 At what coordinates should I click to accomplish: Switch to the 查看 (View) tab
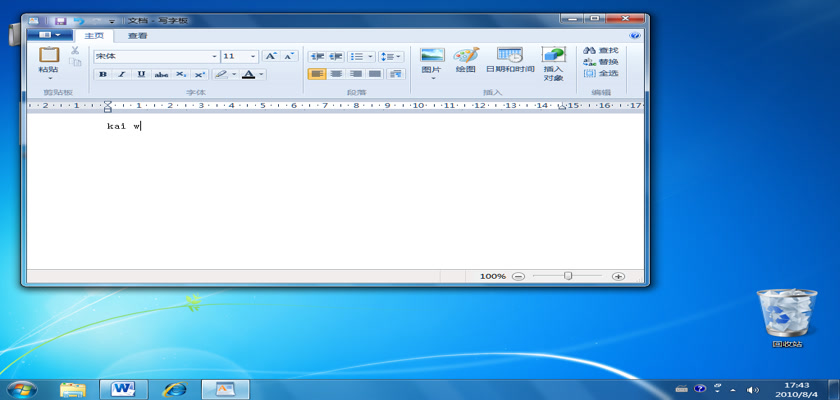[x=137, y=36]
